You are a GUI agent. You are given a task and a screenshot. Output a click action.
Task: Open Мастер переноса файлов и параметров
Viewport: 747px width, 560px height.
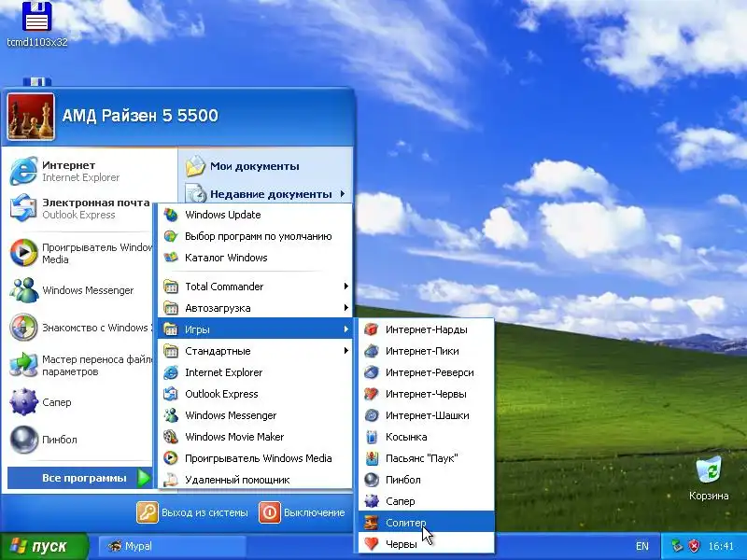[81, 365]
